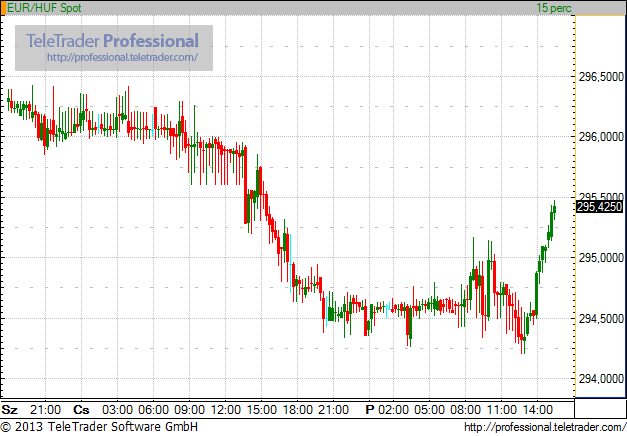Click the © 2013 TeleTrader Software GmbH text
The width and height of the screenshot is (627, 436).
(x=99, y=427)
